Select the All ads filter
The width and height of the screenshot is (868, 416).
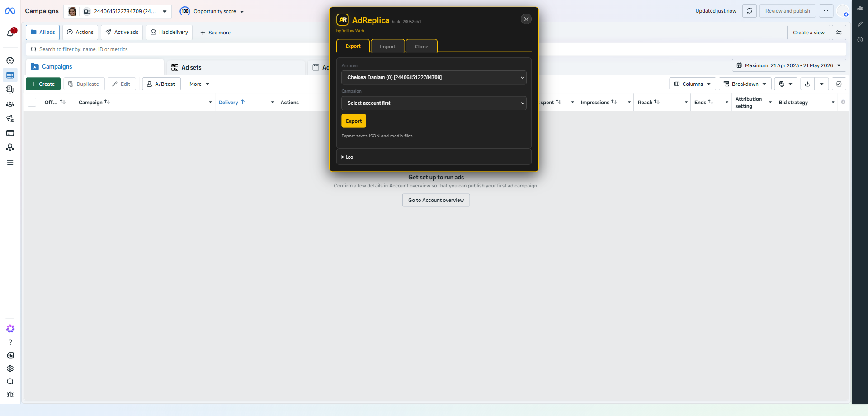[43, 33]
